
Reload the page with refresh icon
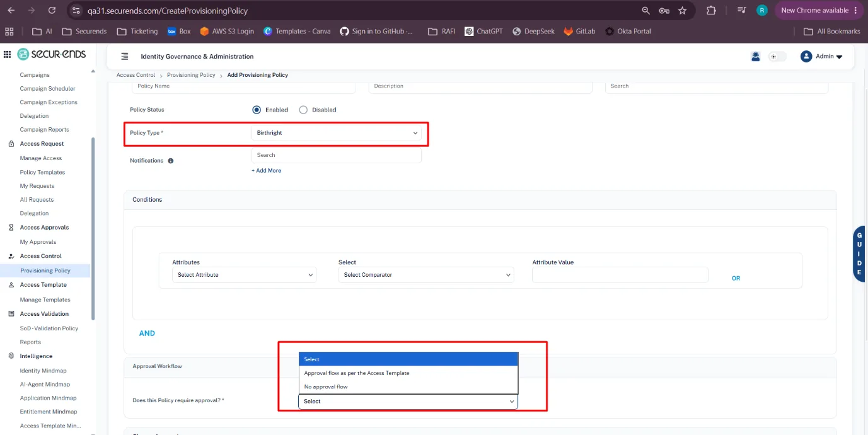(52, 10)
